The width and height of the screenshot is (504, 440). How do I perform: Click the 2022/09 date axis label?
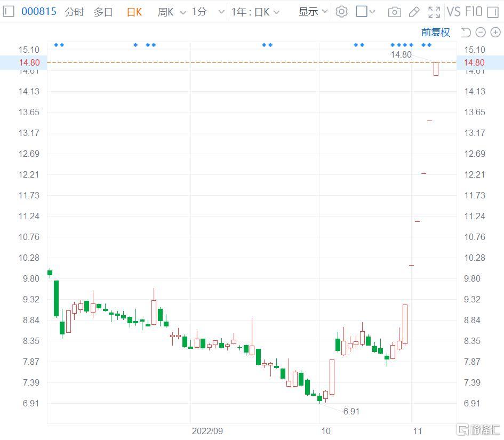pyautogui.click(x=207, y=431)
